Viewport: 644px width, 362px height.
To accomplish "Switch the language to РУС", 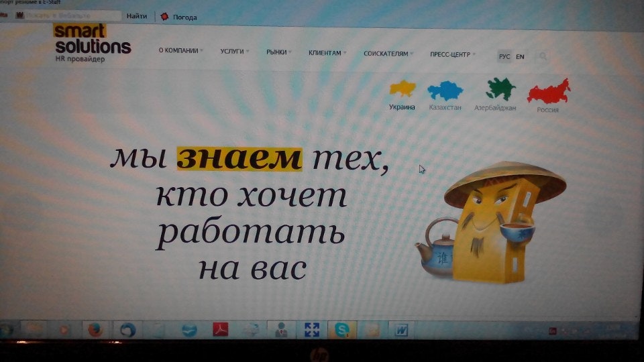I will (x=504, y=56).
